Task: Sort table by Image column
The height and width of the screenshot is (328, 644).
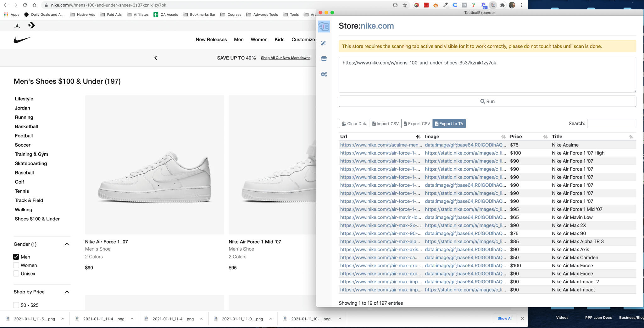Action: click(x=503, y=137)
